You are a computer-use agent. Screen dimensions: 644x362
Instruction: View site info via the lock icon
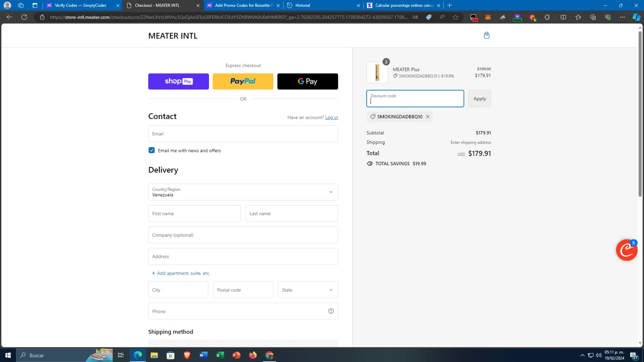(42, 17)
